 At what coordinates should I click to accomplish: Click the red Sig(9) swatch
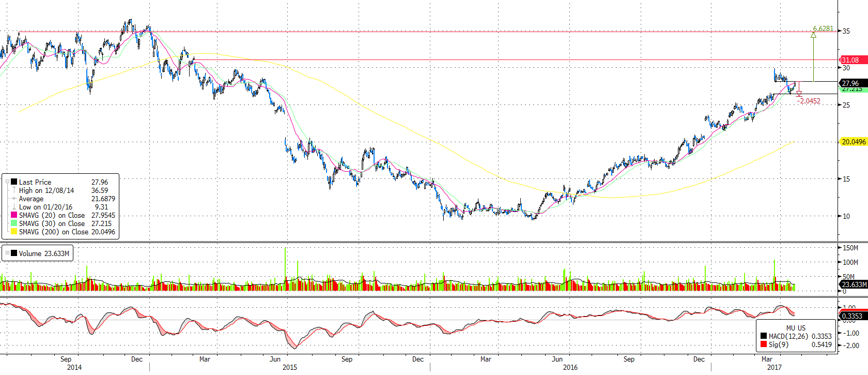coord(764,344)
